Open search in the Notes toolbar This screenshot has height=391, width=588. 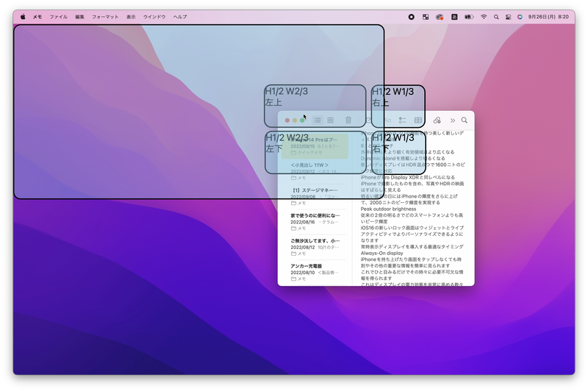465,120
